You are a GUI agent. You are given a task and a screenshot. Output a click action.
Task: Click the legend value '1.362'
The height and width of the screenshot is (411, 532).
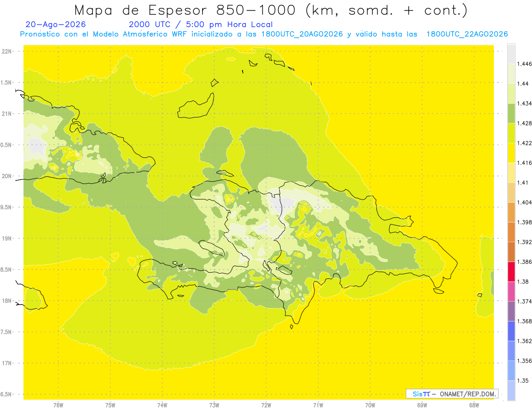(x=524, y=341)
